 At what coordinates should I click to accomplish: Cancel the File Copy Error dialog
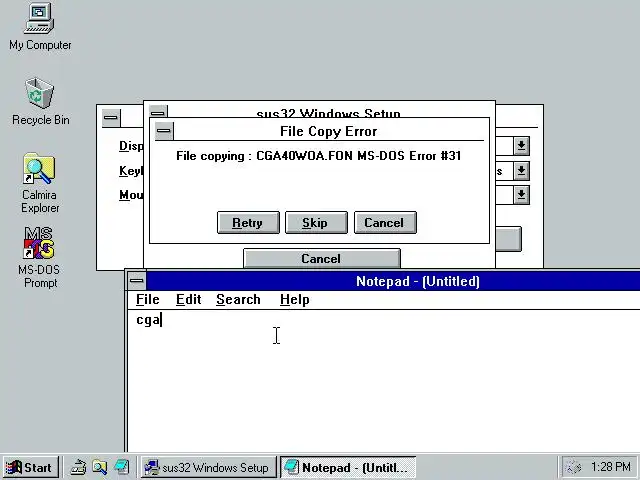[x=385, y=223]
